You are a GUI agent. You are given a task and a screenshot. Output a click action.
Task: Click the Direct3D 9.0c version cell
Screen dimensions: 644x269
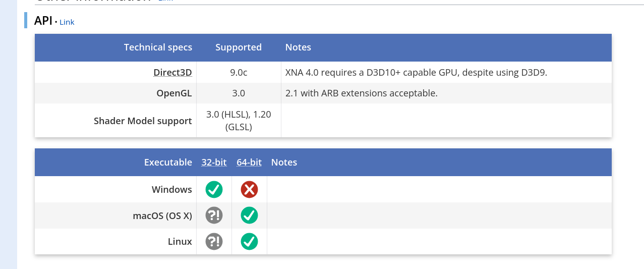tap(239, 73)
